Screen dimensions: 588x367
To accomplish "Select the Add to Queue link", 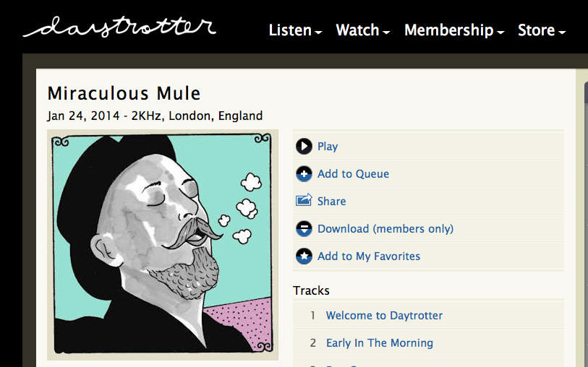I will pyautogui.click(x=353, y=174).
